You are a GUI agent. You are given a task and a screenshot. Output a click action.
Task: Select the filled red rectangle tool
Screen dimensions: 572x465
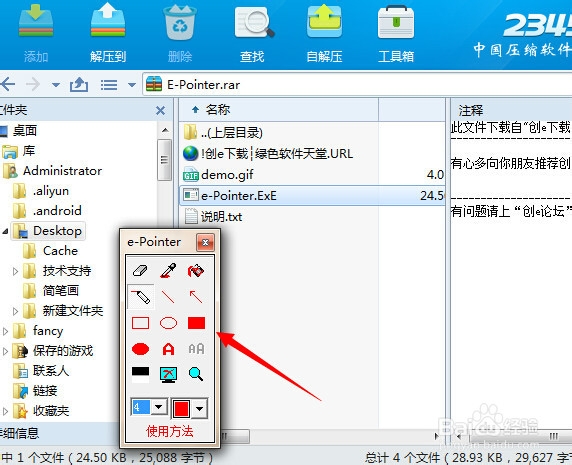point(196,323)
